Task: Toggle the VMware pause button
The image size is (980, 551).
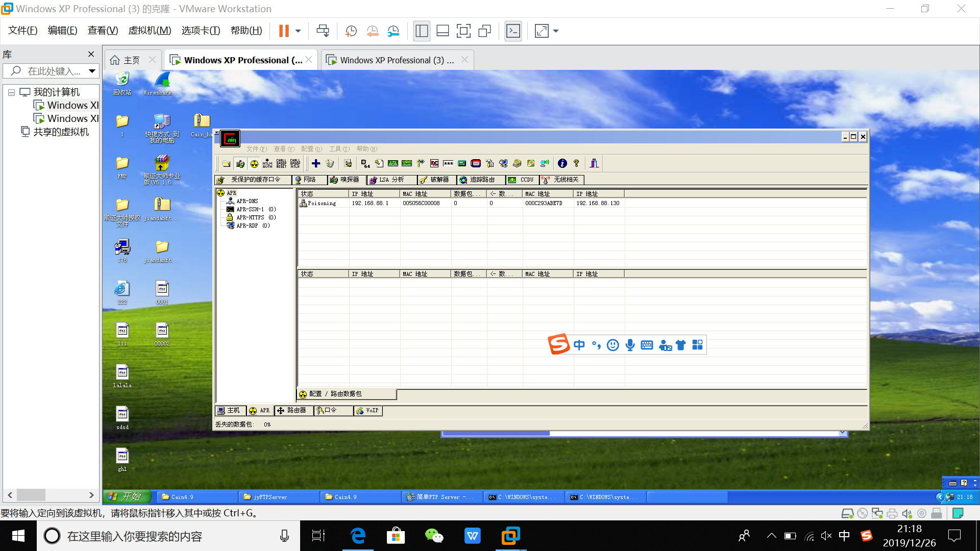Action: pos(284,31)
